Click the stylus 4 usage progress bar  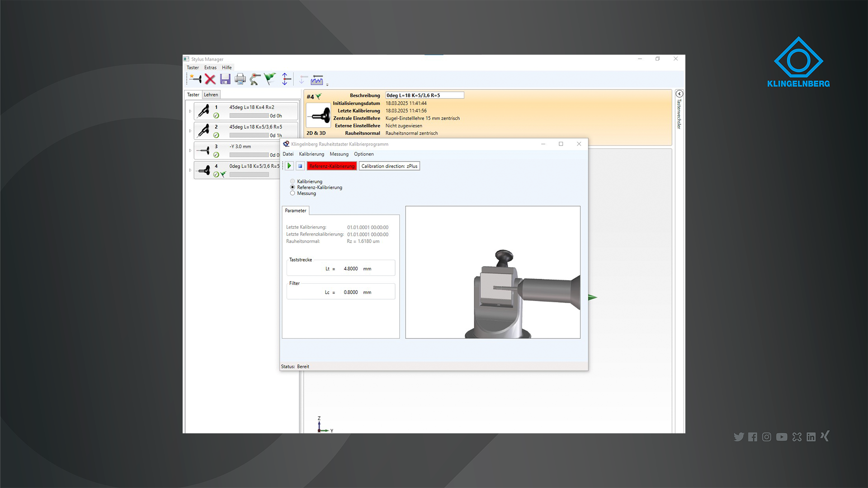[x=249, y=174]
